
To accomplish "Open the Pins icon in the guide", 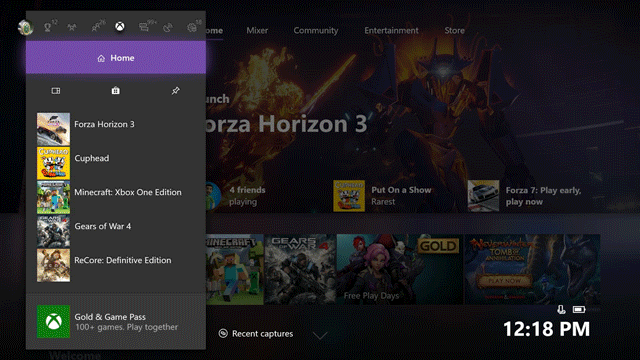I will tap(176, 90).
